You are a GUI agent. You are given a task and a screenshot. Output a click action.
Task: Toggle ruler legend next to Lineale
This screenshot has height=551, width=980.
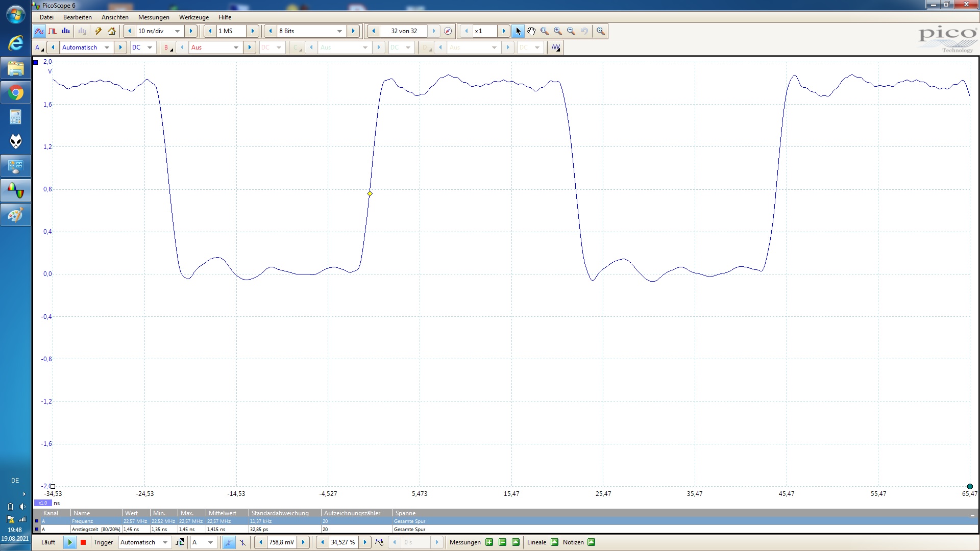point(555,542)
